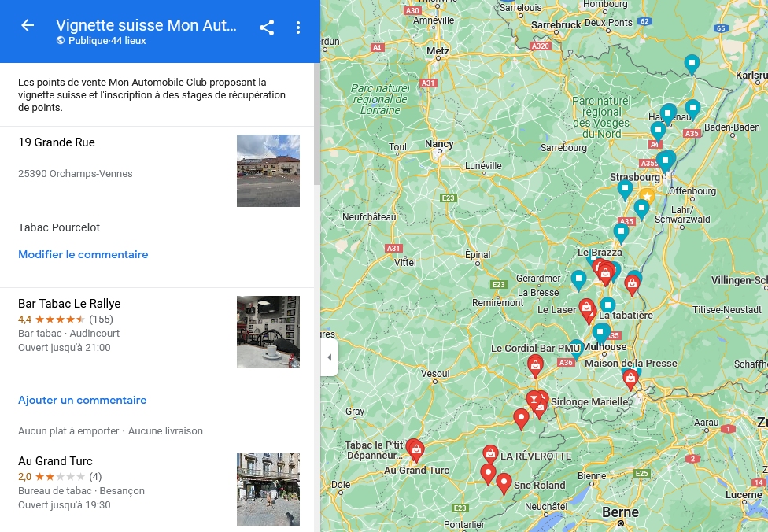Image resolution: width=768 pixels, height=532 pixels.
Task: Open the 19 Grande Rue photo thumbnail
Action: click(x=268, y=171)
